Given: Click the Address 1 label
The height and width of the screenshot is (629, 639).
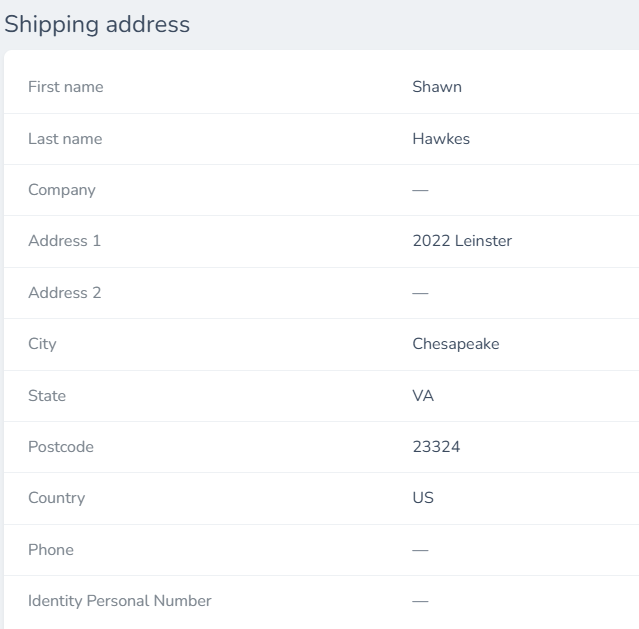Looking at the screenshot, I should 64,241.
